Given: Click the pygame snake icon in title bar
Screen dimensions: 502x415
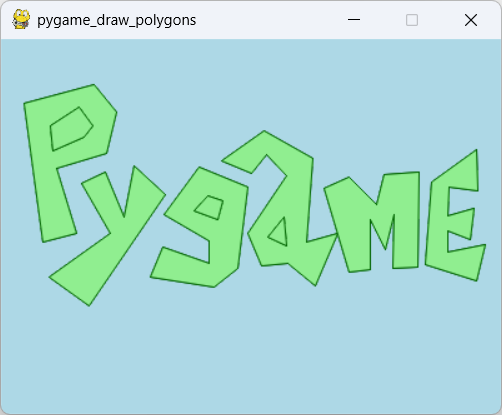Looking at the screenshot, I should pyautogui.click(x=21, y=19).
